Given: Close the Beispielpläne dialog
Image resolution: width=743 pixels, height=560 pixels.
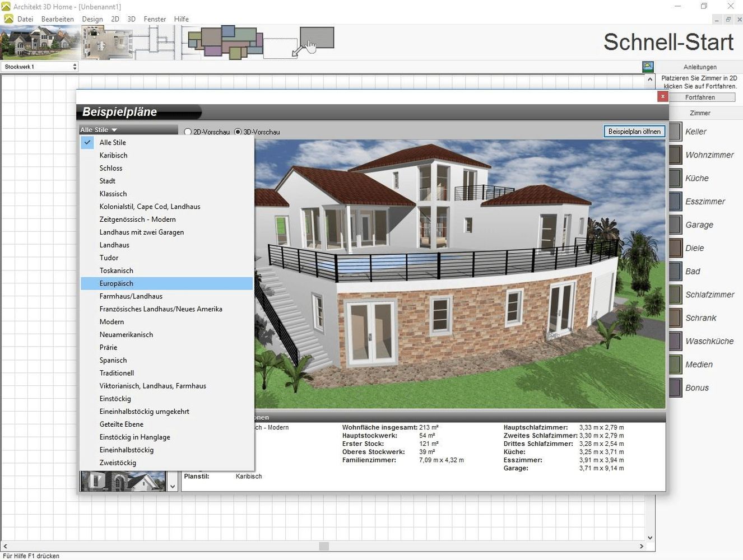Looking at the screenshot, I should point(662,96).
